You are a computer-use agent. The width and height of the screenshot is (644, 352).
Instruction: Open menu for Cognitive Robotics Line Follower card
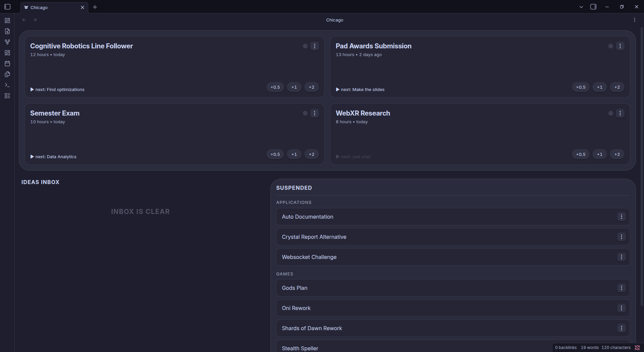pyautogui.click(x=315, y=46)
